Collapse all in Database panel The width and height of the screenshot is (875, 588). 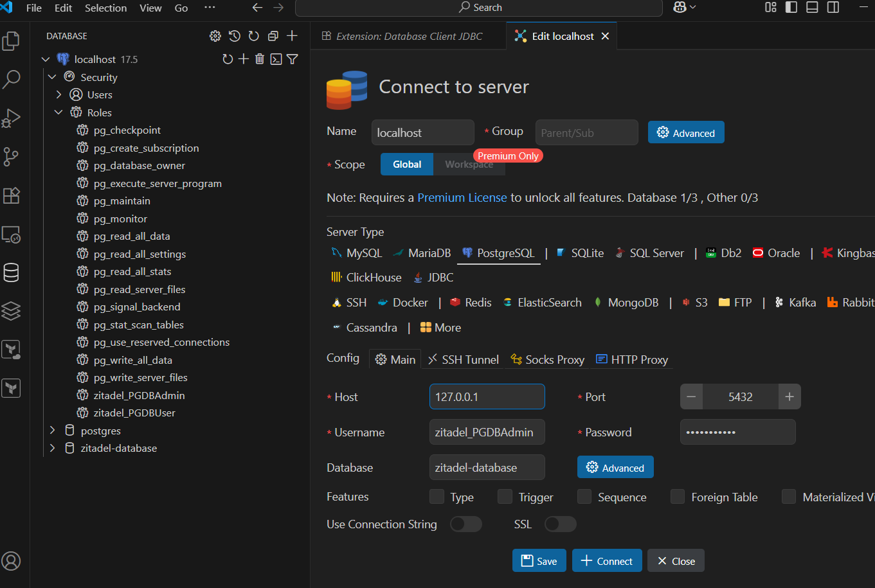coord(273,36)
